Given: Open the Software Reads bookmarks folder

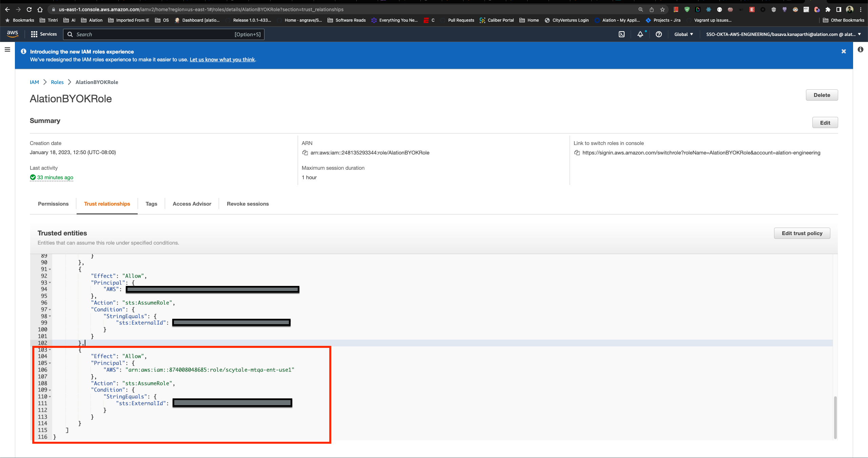Looking at the screenshot, I should [x=347, y=20].
